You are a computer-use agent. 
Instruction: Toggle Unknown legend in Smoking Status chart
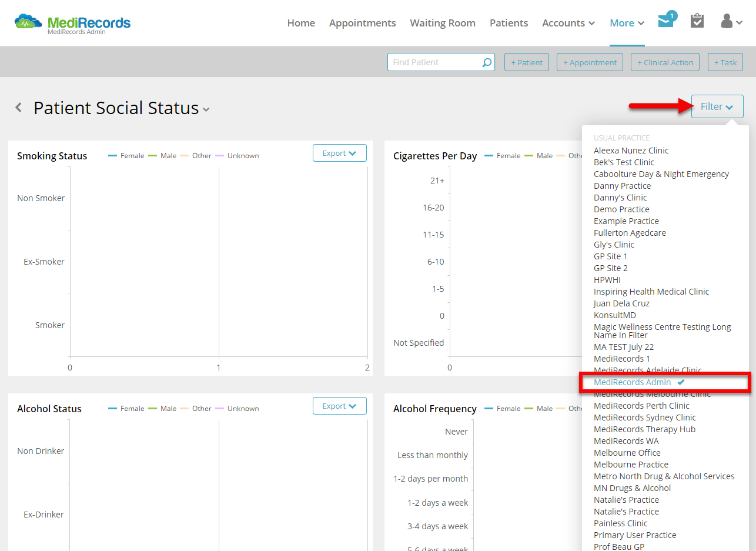[x=237, y=156]
